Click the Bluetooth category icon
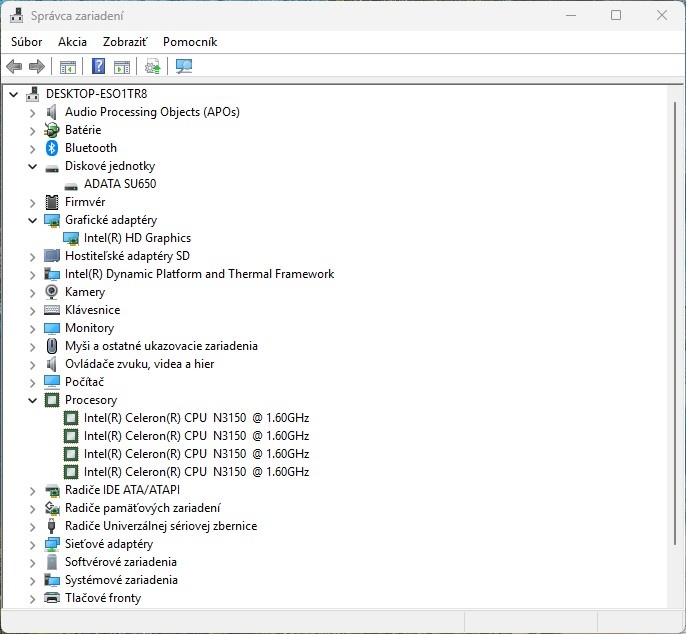 coord(52,148)
